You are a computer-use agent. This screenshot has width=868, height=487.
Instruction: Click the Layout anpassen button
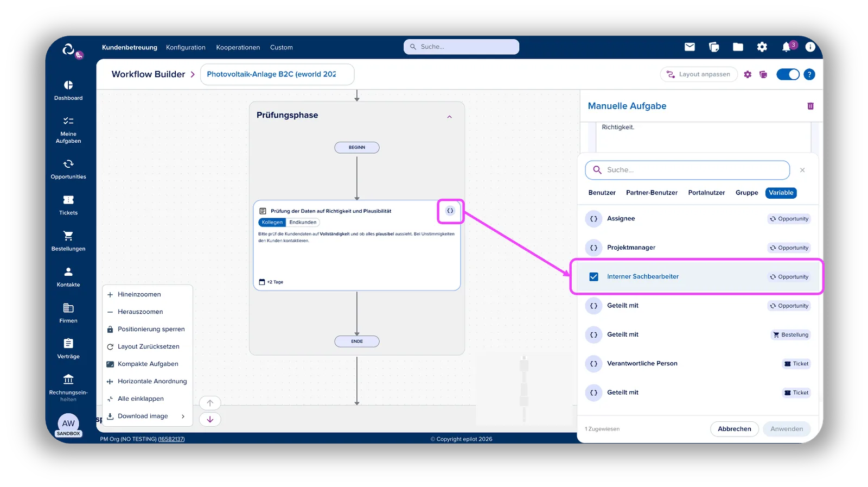coord(699,74)
